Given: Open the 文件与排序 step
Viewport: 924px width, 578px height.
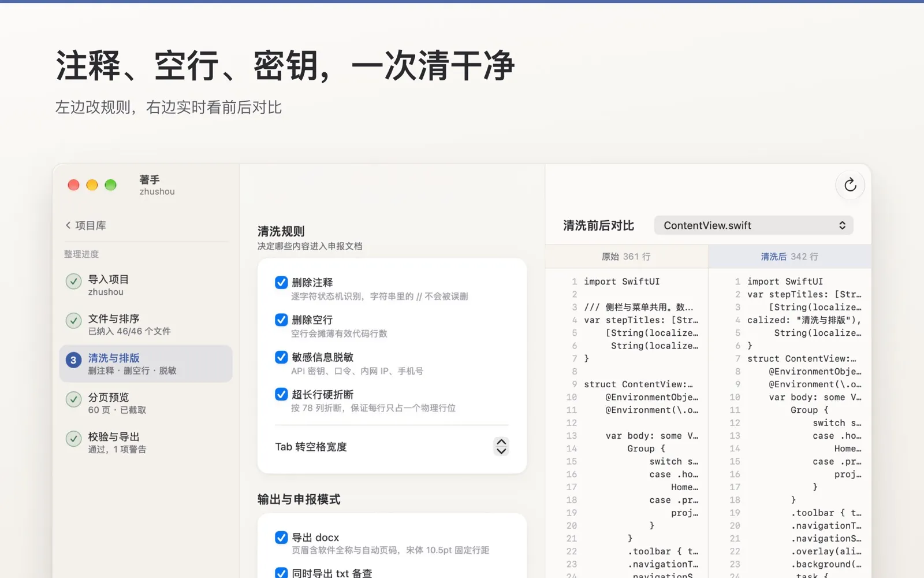Looking at the screenshot, I should (x=146, y=324).
